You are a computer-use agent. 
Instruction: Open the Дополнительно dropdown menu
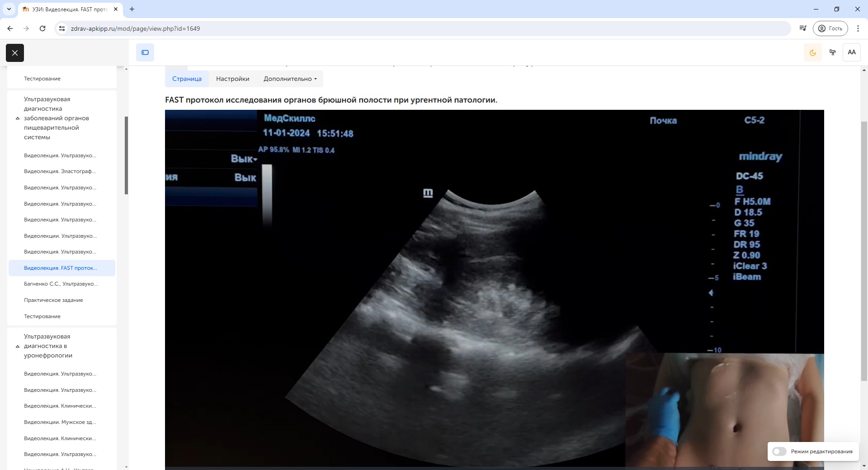(x=290, y=79)
